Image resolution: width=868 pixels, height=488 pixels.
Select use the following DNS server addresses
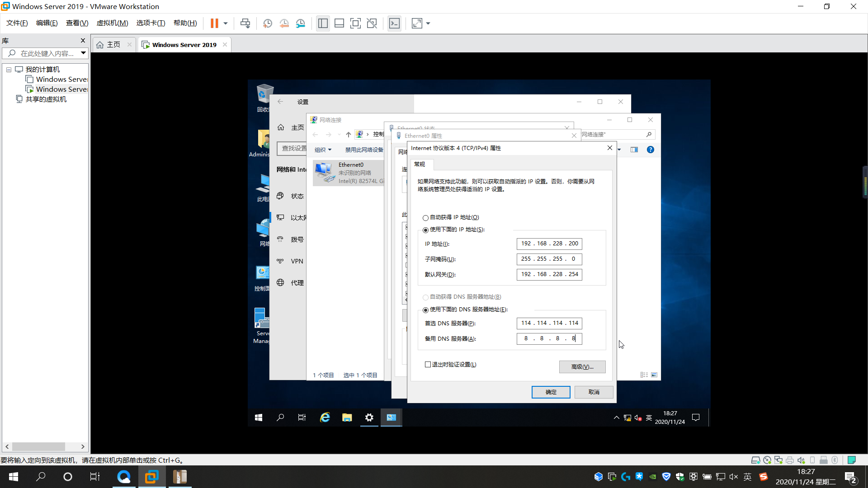click(x=425, y=310)
